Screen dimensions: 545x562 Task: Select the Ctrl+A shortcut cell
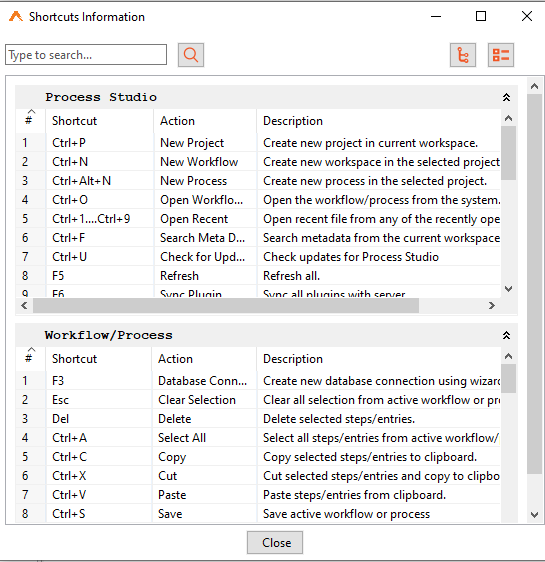99,438
